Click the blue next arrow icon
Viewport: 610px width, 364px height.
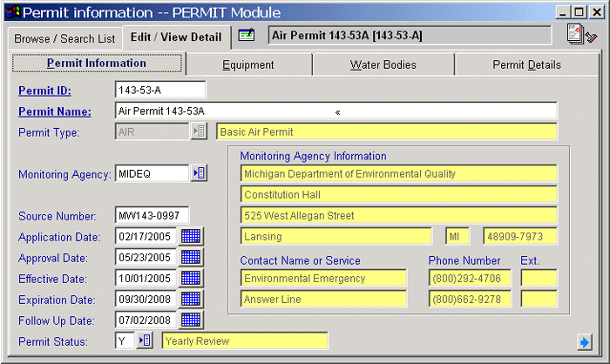[585, 340]
